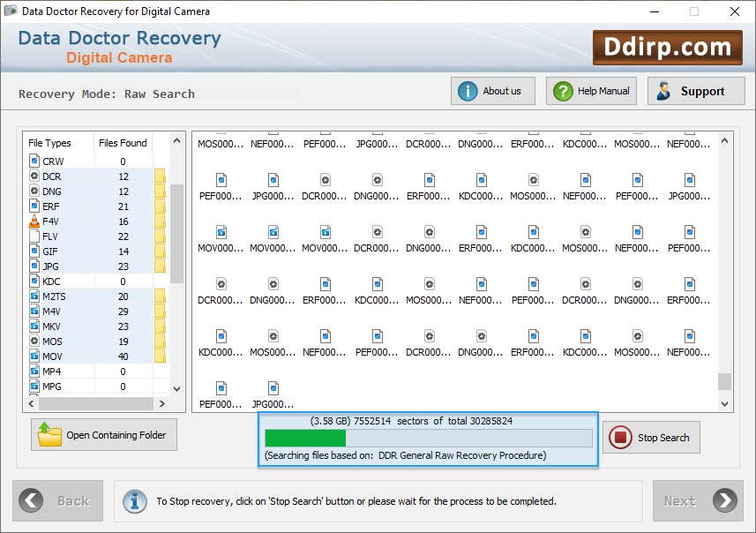This screenshot has height=533, width=756.
Task: Click the '7552514 sectors of total 30285824' text
Action: pos(433,421)
